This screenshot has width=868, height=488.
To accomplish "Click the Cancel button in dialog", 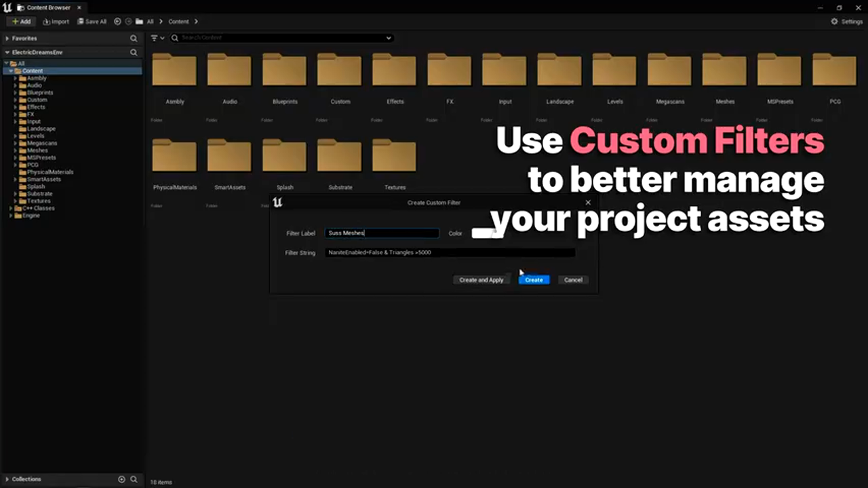I will (573, 280).
